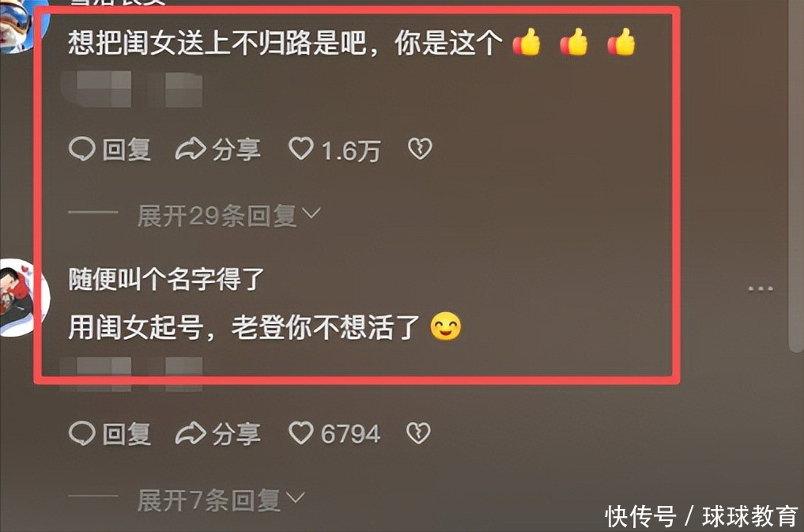Click 分享 text on second comment

(236, 434)
